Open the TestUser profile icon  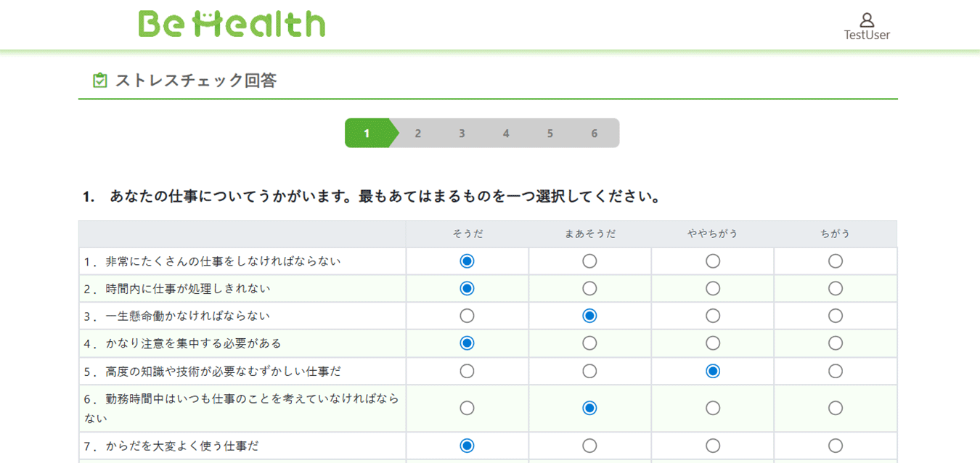point(867,20)
